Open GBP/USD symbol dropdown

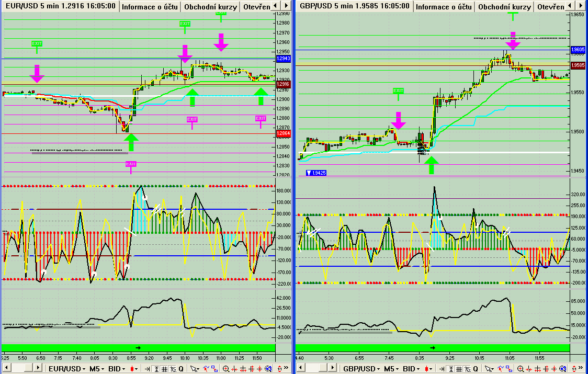click(361, 369)
